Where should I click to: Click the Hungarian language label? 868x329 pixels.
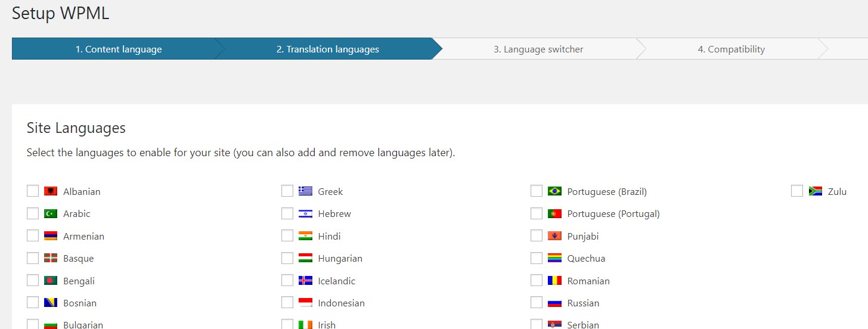click(340, 259)
